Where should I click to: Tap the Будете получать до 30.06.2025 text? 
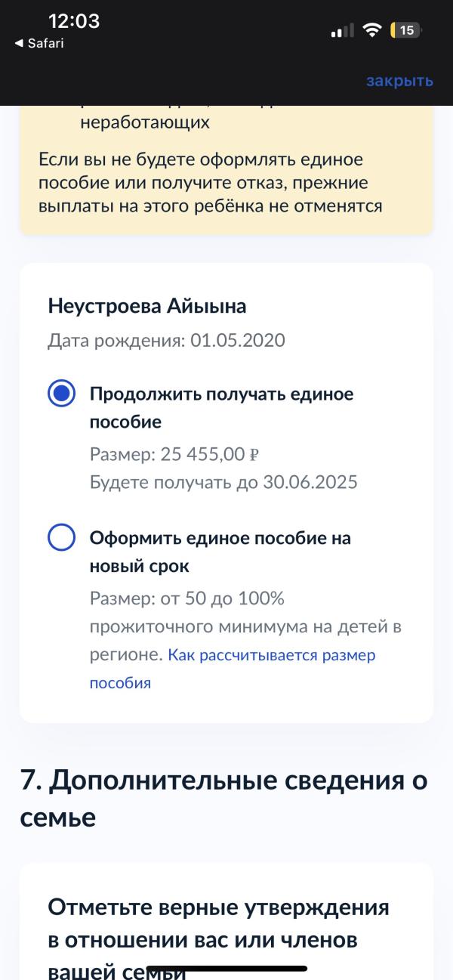pyautogui.click(x=223, y=482)
